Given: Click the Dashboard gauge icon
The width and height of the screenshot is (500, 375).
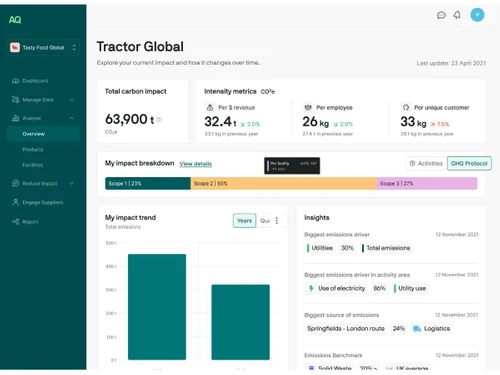Looking at the screenshot, I should 16,81.
